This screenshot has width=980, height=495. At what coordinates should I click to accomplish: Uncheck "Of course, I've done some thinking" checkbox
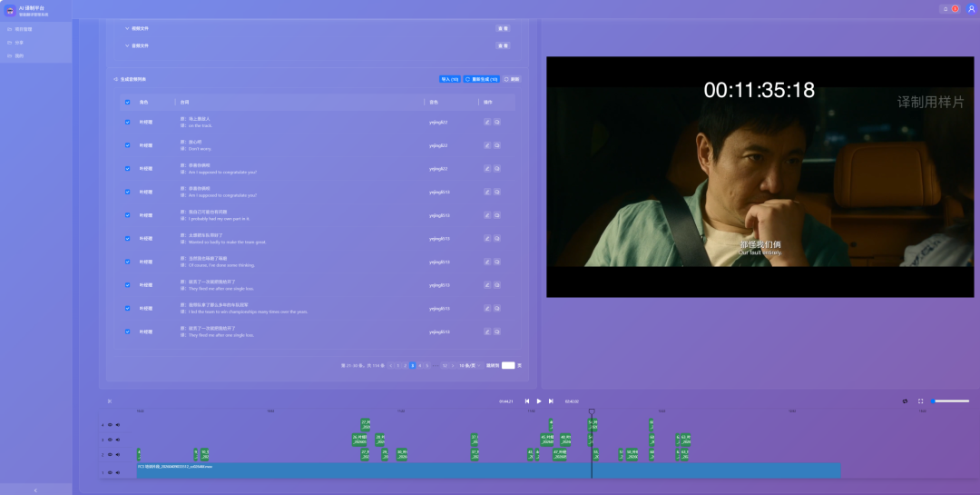tap(128, 262)
